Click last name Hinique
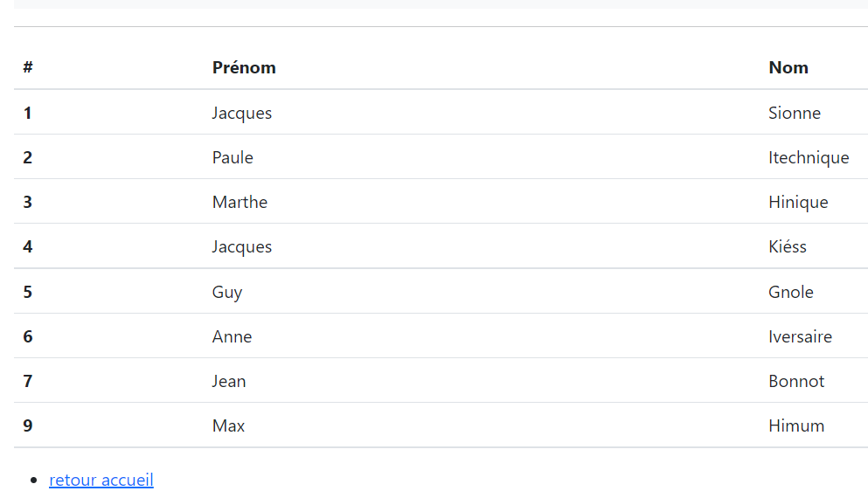Viewport: 868px width, 491px height. click(x=798, y=202)
